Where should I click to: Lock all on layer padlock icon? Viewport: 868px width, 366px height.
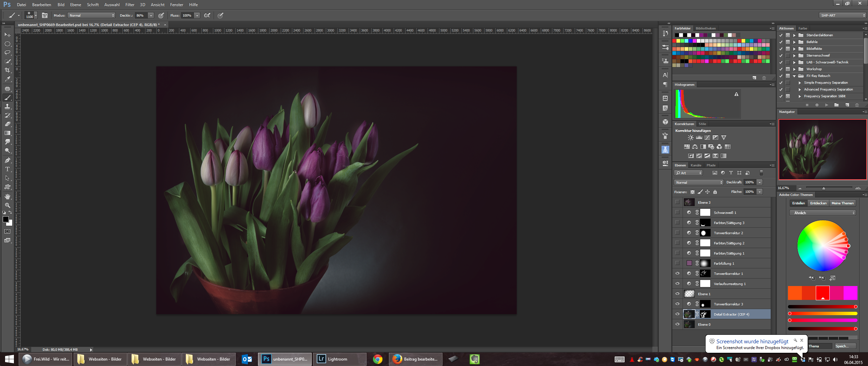[715, 192]
